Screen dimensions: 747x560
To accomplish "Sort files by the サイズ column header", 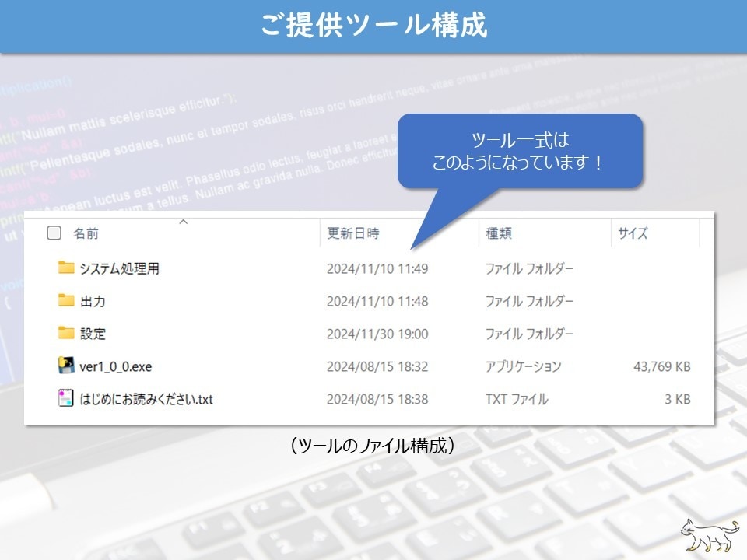I will [x=633, y=233].
